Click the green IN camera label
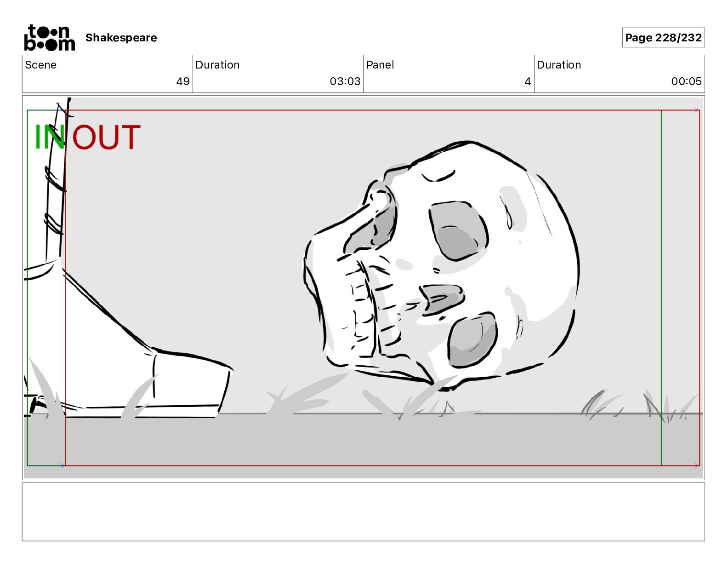This screenshot has height=563, width=728. pos(50,137)
